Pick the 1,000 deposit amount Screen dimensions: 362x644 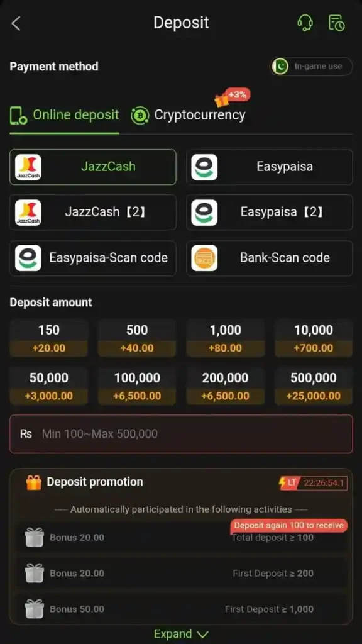[x=226, y=338]
